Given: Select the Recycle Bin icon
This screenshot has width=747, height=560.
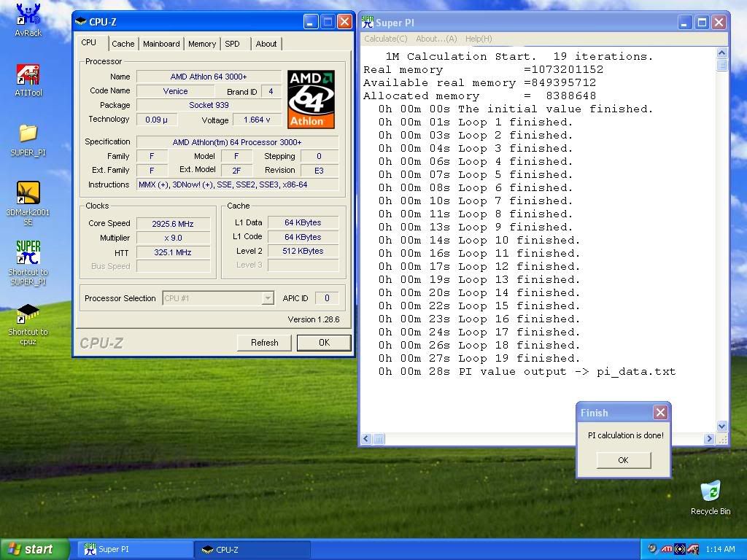Looking at the screenshot, I should pyautogui.click(x=711, y=498).
